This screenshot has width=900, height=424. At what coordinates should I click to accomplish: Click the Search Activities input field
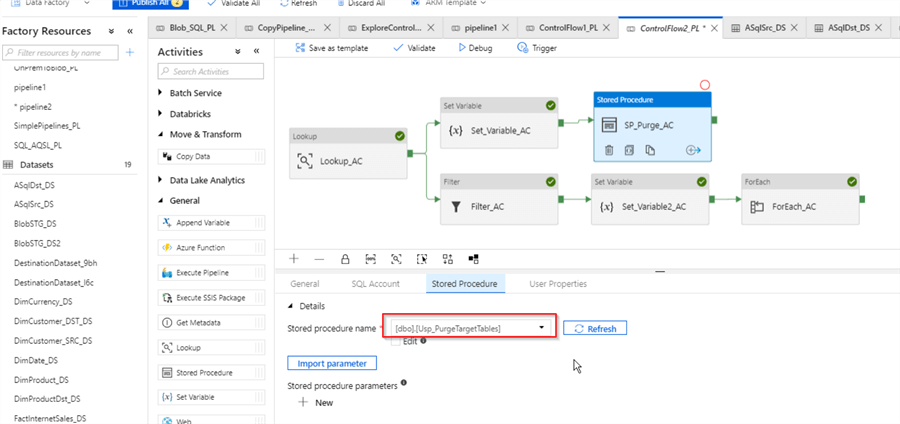coord(212,71)
